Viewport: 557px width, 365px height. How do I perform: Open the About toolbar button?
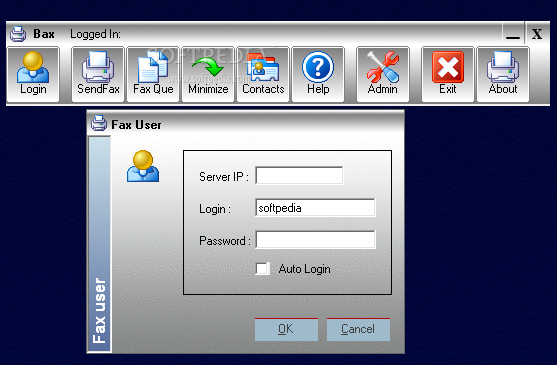click(x=503, y=74)
